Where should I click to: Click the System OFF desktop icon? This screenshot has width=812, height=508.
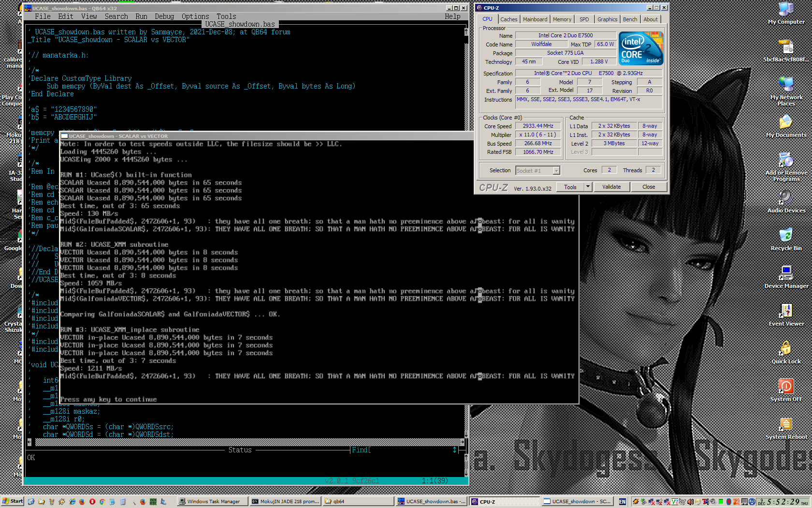(786, 390)
